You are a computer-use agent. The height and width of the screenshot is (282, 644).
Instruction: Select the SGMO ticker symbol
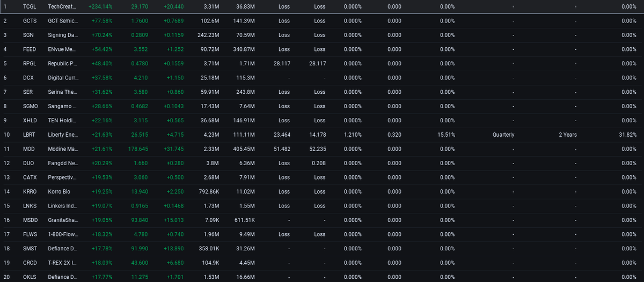[x=31, y=106]
